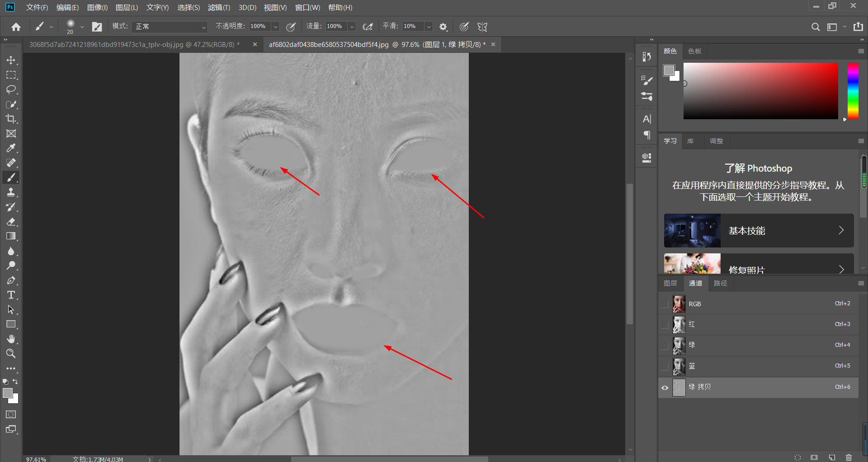Viewport: 868px width, 462px height.
Task: Open brush smoothing options gear
Action: tap(443, 27)
